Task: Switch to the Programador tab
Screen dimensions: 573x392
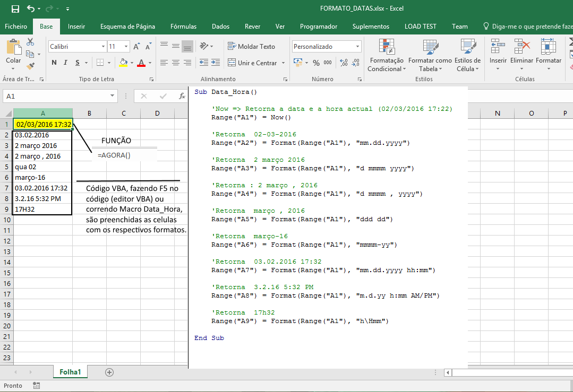Action: click(x=319, y=27)
